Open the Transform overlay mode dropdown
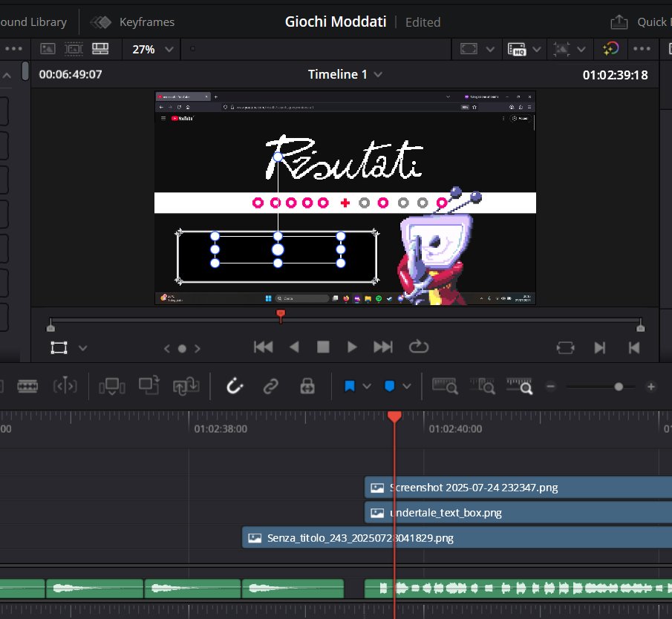This screenshot has height=619, width=672. (82, 348)
